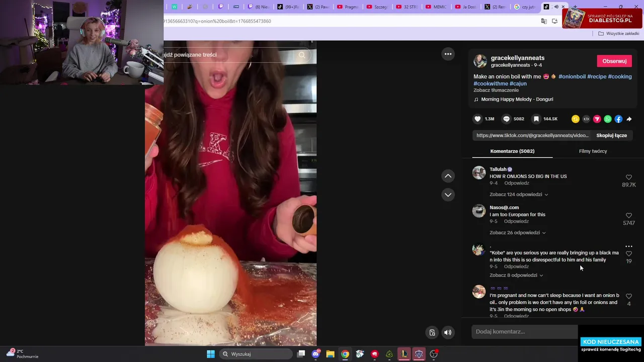Expand Tallulah's 124 replies
The width and height of the screenshot is (644, 362).
[x=519, y=195]
